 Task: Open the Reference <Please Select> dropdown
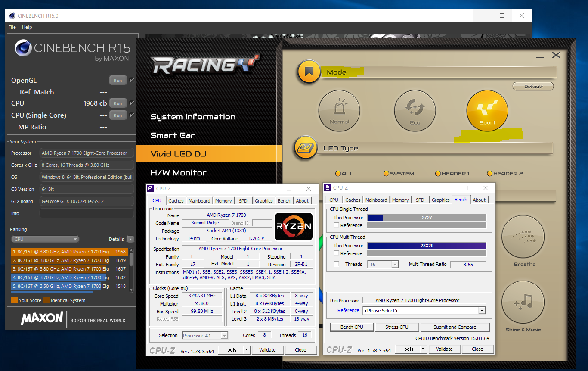[x=424, y=311]
